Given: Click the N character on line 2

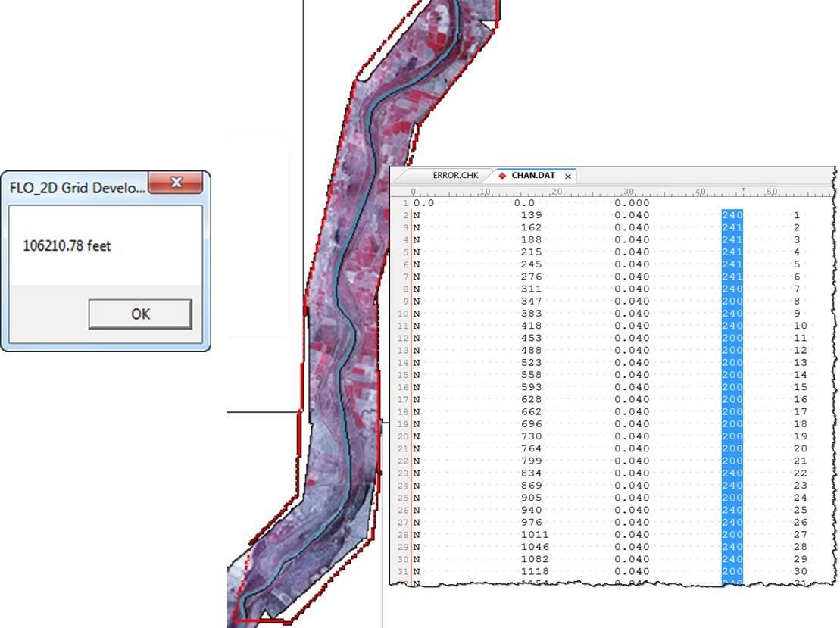Looking at the screenshot, I should [x=417, y=215].
